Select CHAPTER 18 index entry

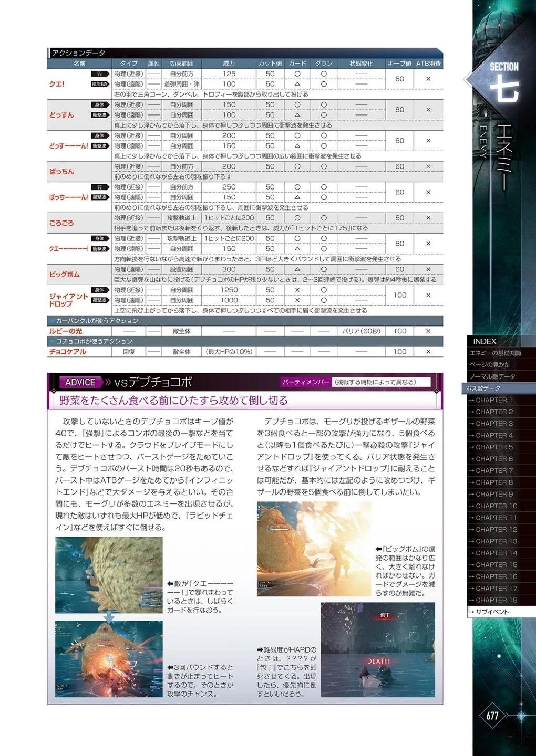pyautogui.click(x=496, y=600)
